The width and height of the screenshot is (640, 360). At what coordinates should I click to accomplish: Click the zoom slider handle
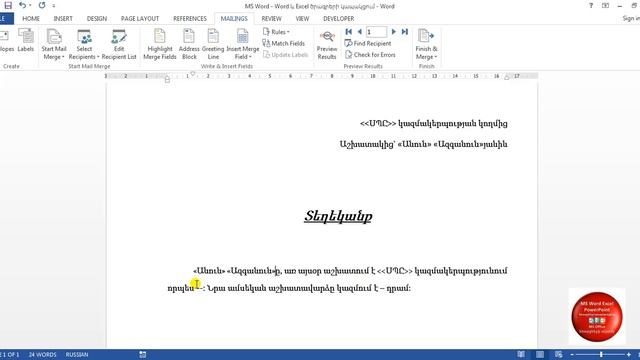(601, 355)
